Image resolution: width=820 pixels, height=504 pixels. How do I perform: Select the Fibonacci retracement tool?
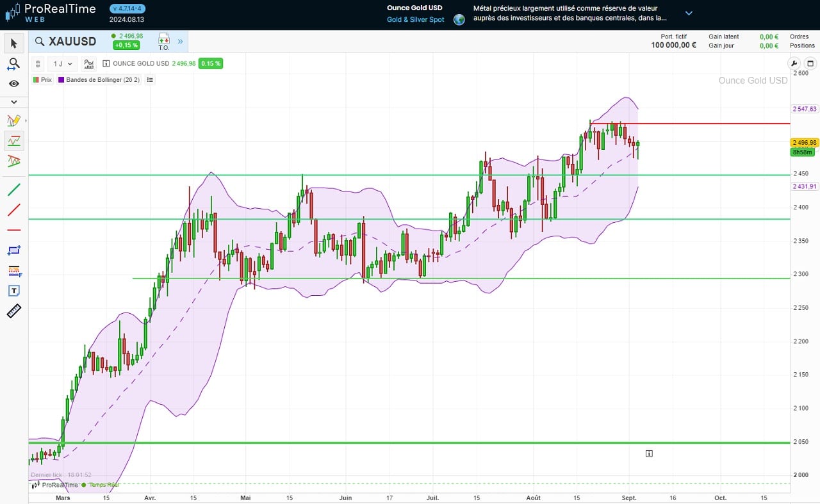coord(14,271)
